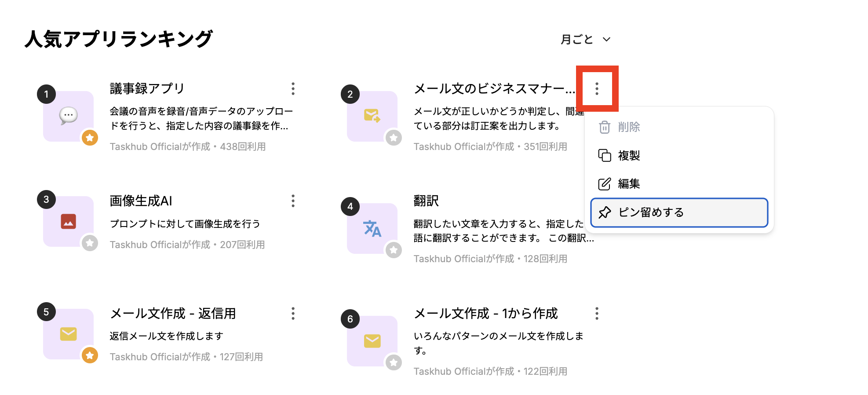Click the メール文作成 - 返信用 envelope icon

coord(68,334)
